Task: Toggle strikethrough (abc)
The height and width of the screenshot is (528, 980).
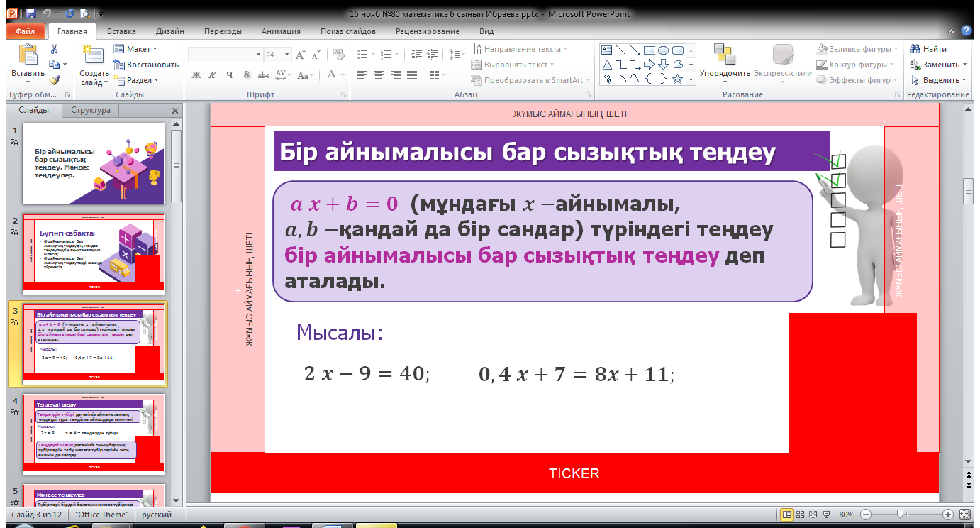Action: [263, 75]
